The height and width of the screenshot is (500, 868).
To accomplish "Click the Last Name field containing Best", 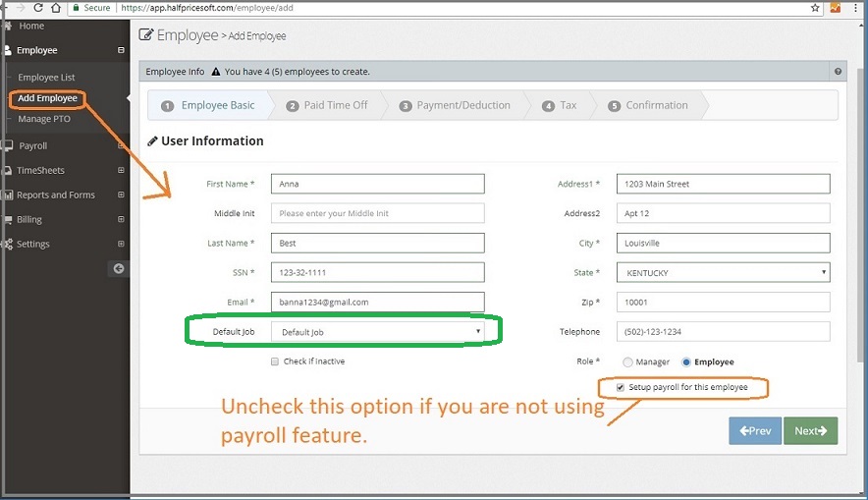I will pyautogui.click(x=377, y=243).
